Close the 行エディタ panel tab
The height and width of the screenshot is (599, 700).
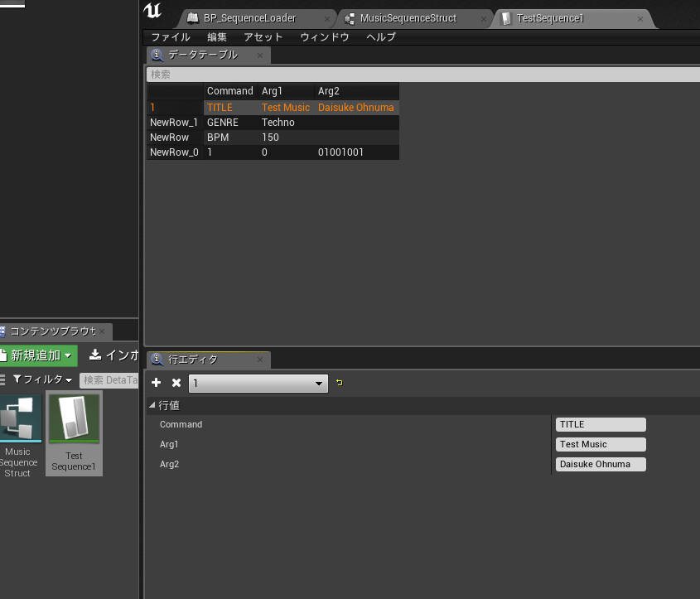260,360
